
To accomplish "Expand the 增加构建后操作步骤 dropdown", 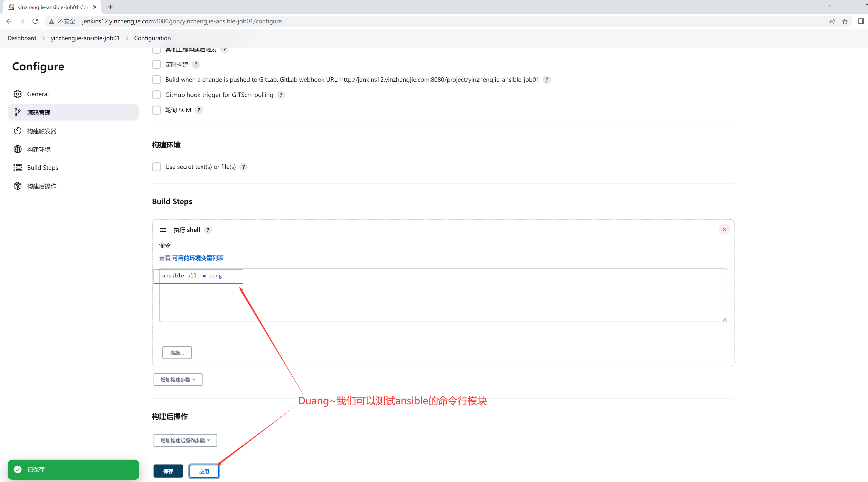I will pyautogui.click(x=185, y=440).
